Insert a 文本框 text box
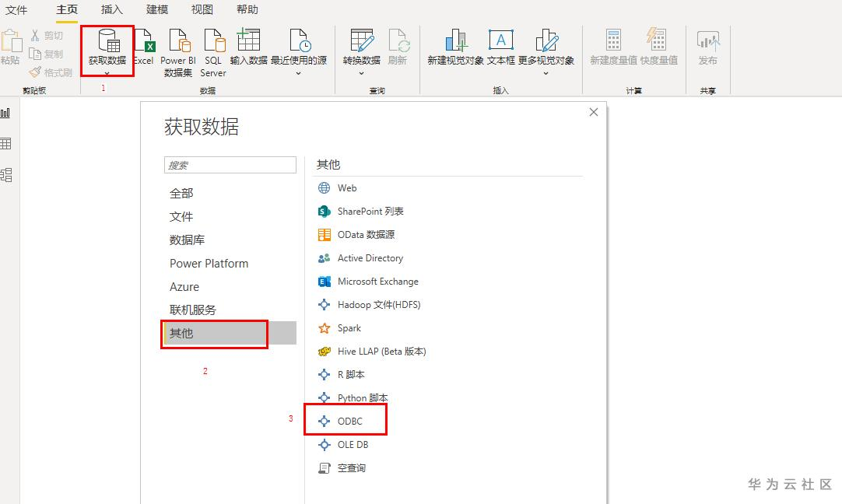Screen dimensions: 842x504 501,46
